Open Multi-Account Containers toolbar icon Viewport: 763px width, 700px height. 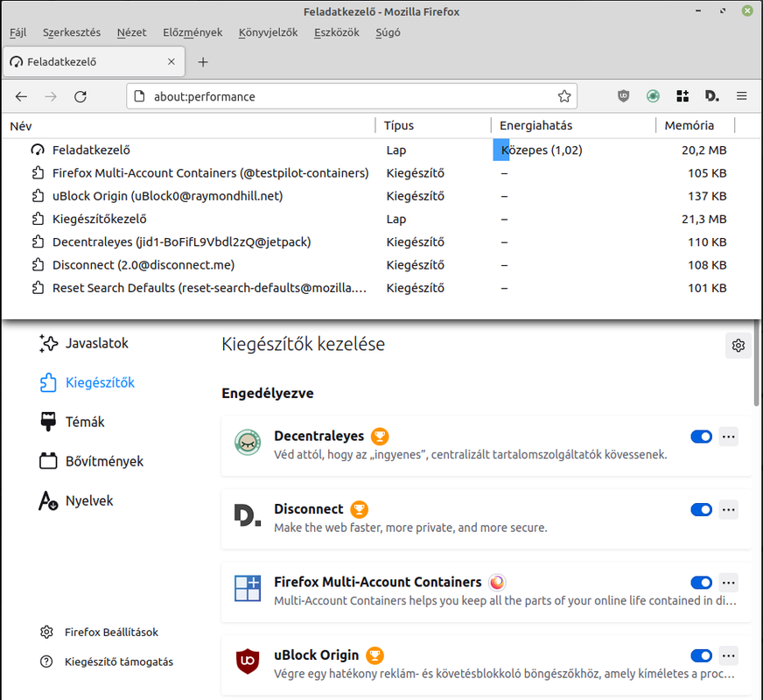(x=682, y=96)
